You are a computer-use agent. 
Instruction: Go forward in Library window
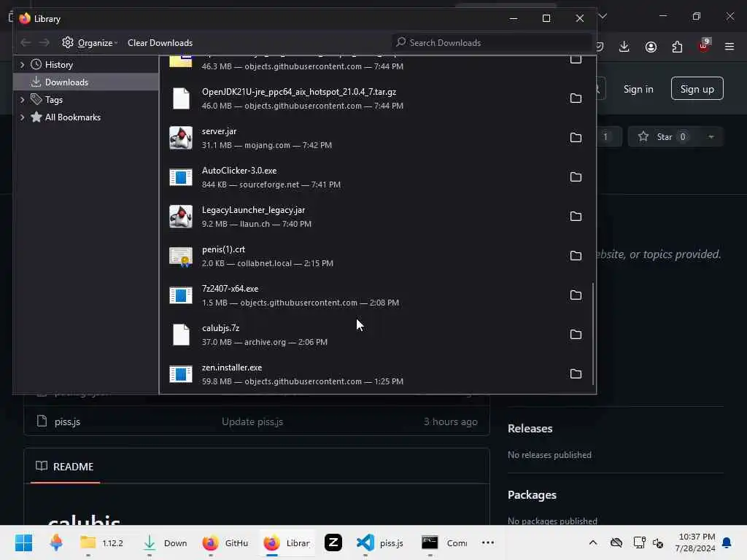click(x=44, y=43)
